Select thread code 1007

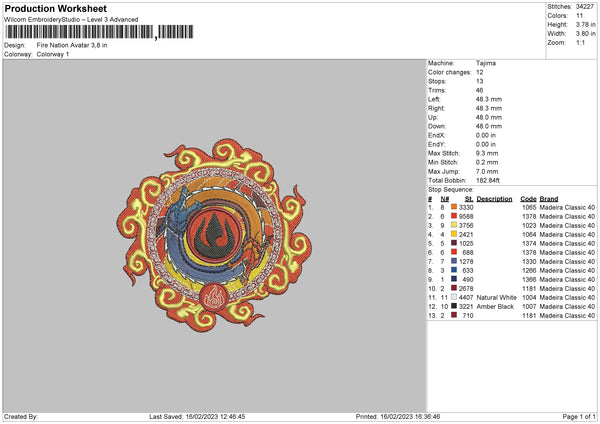pos(529,307)
